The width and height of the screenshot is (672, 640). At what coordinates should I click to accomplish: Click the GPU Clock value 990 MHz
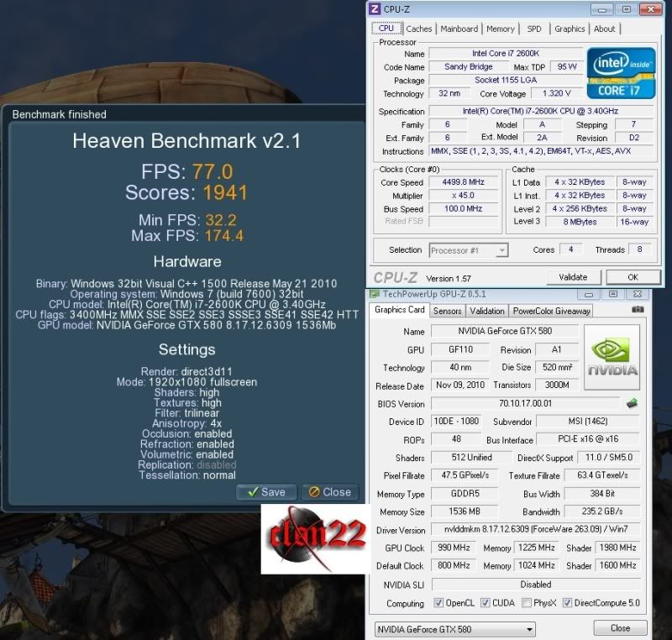pyautogui.click(x=454, y=548)
